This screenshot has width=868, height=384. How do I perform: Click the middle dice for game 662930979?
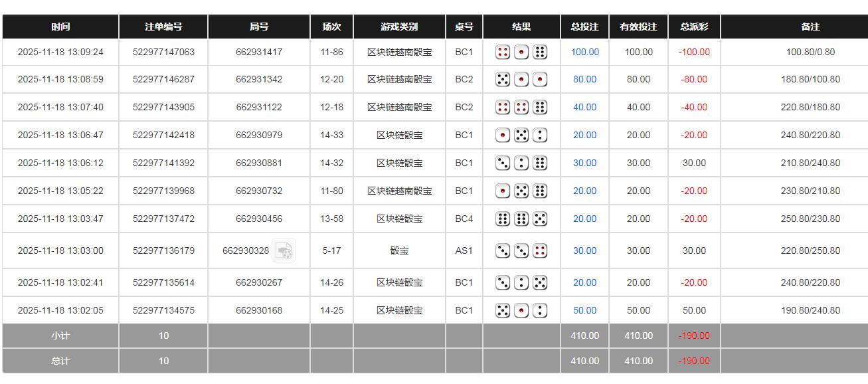521,135
